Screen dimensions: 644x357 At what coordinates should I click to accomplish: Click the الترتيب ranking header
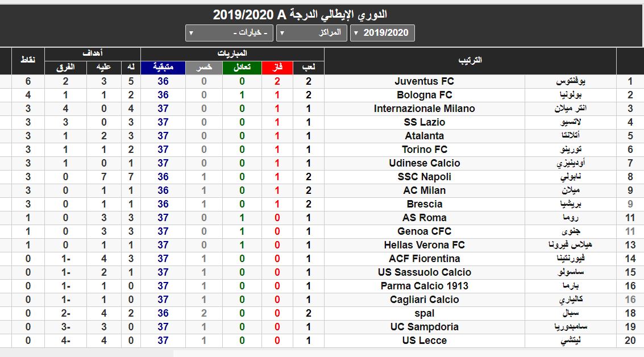point(470,61)
